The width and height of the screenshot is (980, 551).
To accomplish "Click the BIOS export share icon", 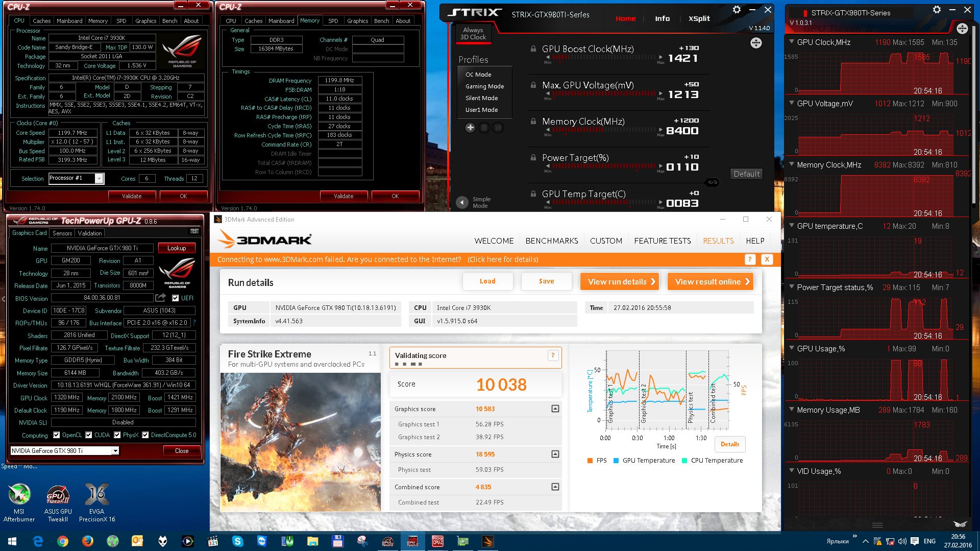I will coord(161,298).
